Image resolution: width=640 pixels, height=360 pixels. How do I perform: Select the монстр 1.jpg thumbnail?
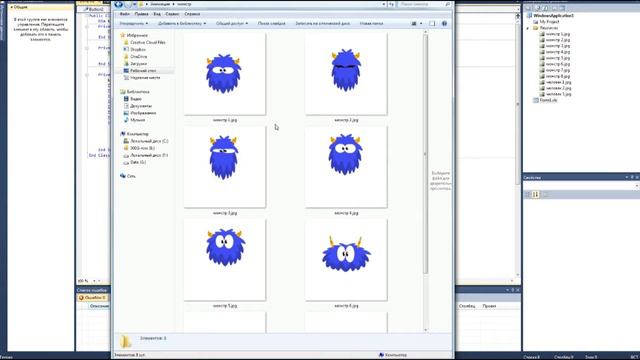(224, 74)
